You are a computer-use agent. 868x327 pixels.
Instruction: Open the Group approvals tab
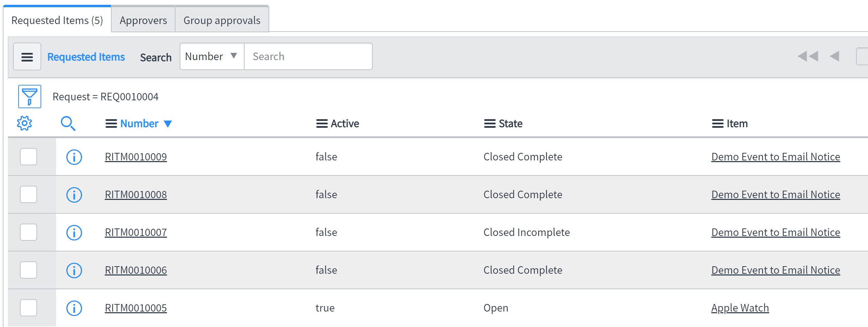(222, 20)
